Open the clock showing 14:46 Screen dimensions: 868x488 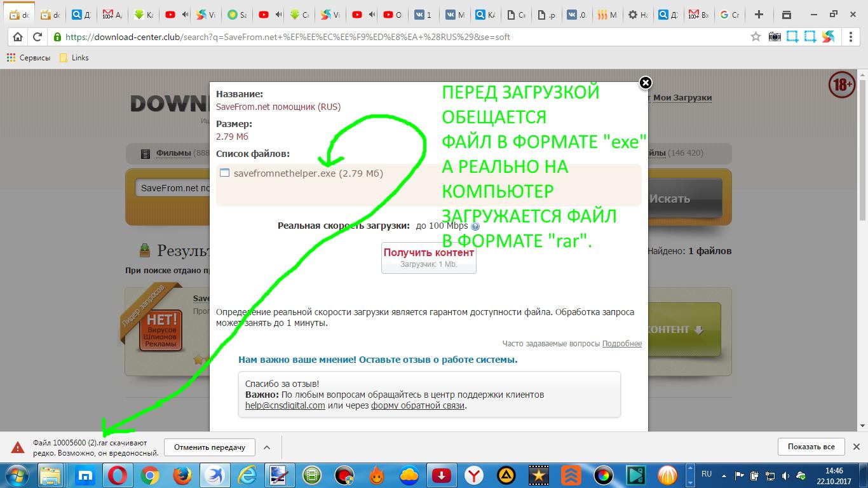(834, 476)
